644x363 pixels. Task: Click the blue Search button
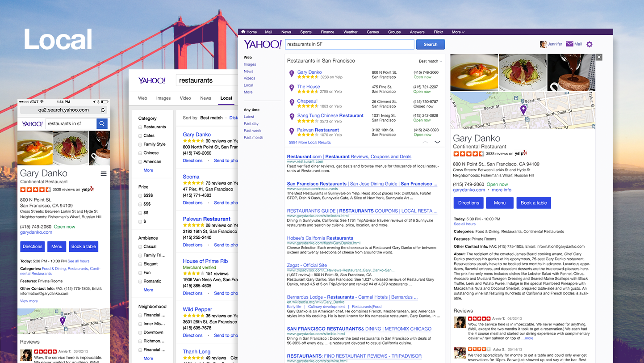point(431,44)
